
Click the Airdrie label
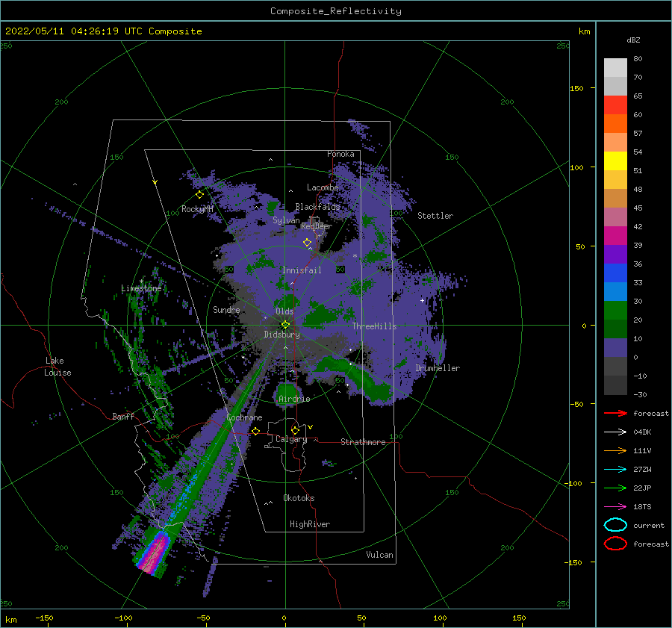tap(294, 399)
